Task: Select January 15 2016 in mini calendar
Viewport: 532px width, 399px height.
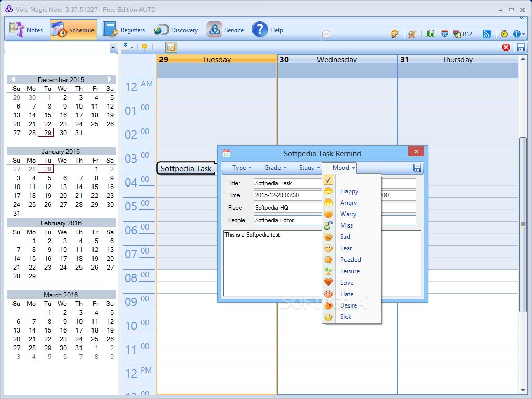Action: click(95, 187)
